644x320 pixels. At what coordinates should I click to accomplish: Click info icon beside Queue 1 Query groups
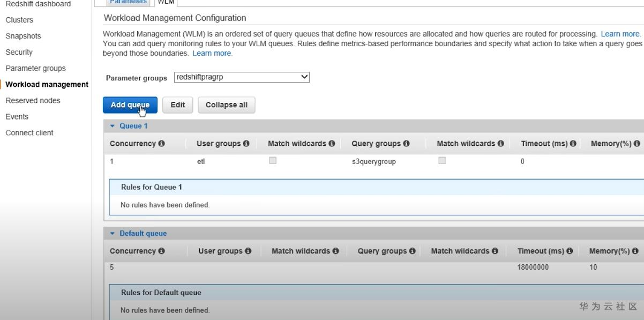click(406, 144)
